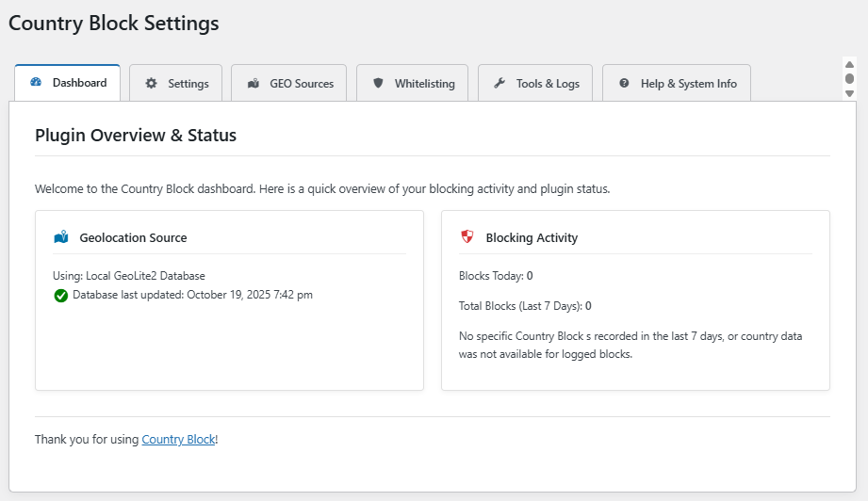Click the blue map icon beside Geolocation Source
This screenshot has width=868, height=501.
pos(61,237)
